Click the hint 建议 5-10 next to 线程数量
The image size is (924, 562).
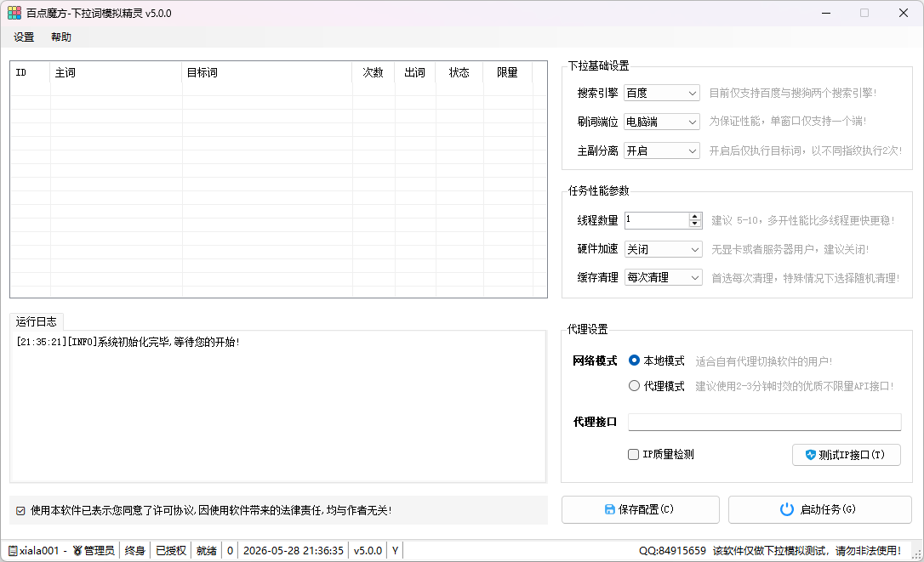coord(803,220)
